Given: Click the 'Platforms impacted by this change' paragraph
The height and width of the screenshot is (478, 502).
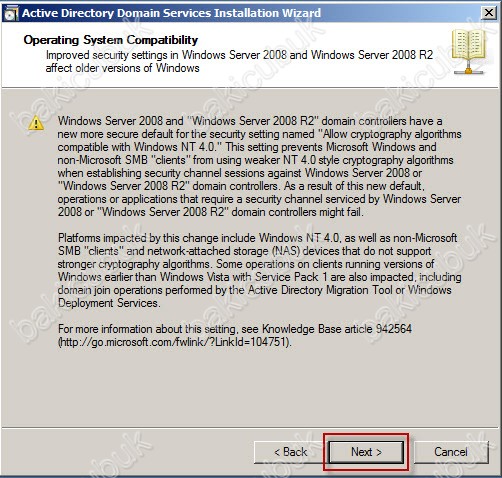Looking at the screenshot, I should pos(259,270).
